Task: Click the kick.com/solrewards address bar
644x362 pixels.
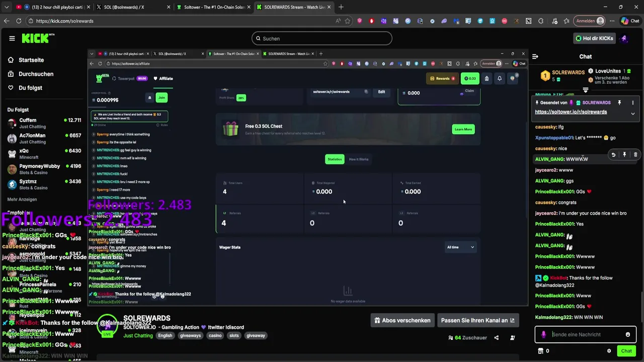Action: tap(181, 21)
